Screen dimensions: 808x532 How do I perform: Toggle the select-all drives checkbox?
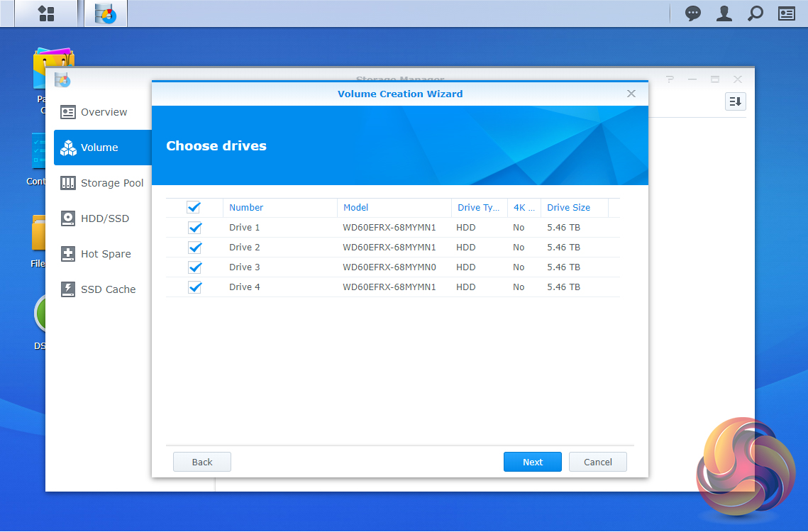pos(194,207)
